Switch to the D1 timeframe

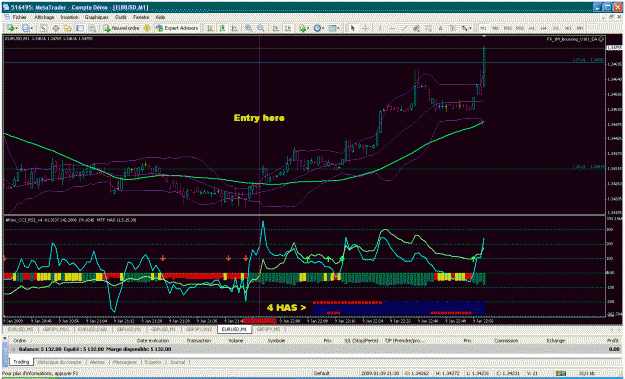556,28
